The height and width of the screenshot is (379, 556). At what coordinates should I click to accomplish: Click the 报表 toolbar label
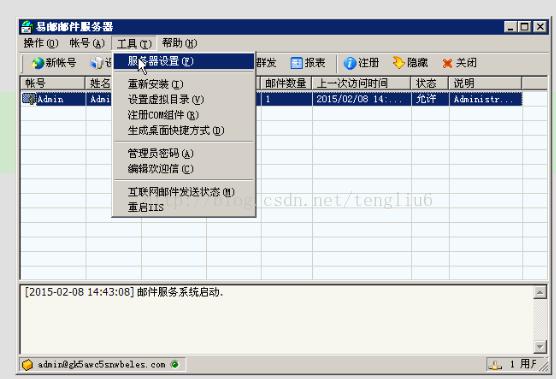[x=315, y=63]
